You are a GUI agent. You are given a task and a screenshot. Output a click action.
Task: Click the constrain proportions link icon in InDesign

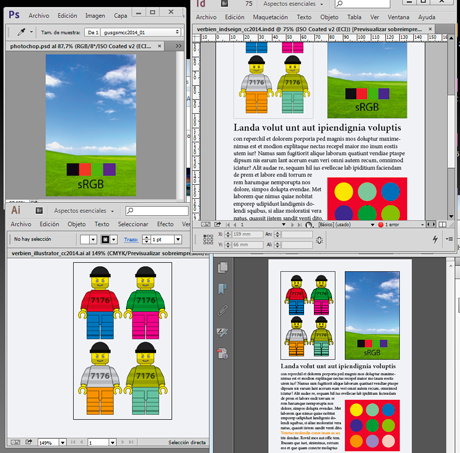[x=319, y=240]
